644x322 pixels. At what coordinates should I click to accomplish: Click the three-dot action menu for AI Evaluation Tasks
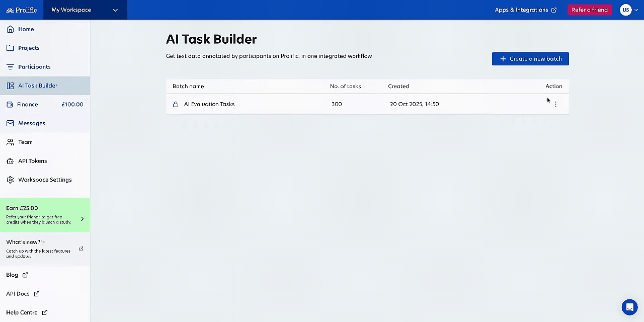pyautogui.click(x=555, y=104)
